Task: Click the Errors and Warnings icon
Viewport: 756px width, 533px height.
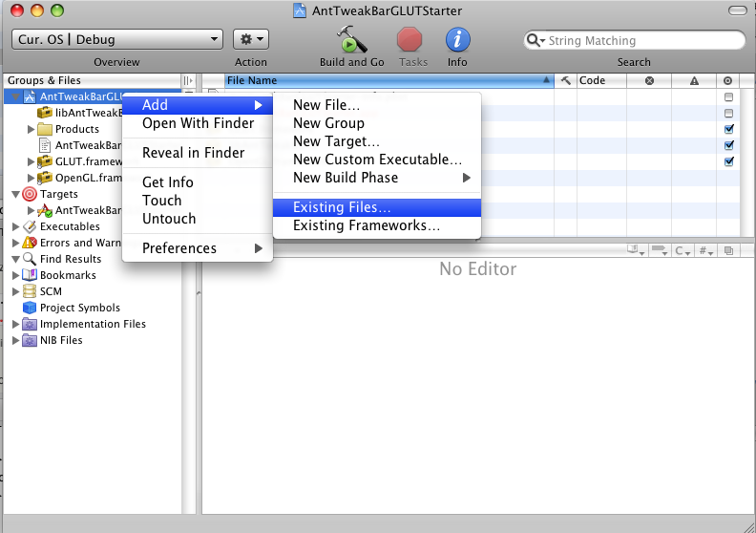Action: (x=29, y=243)
